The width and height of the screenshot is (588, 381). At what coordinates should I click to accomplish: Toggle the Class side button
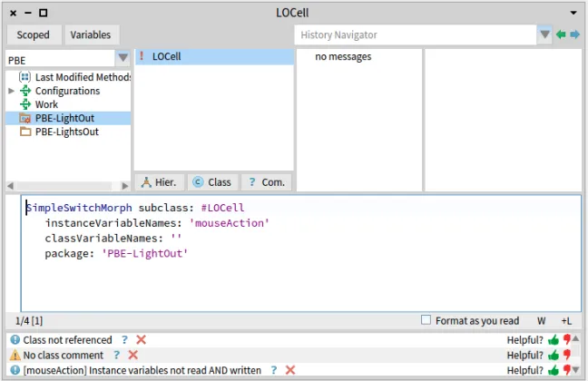(212, 182)
